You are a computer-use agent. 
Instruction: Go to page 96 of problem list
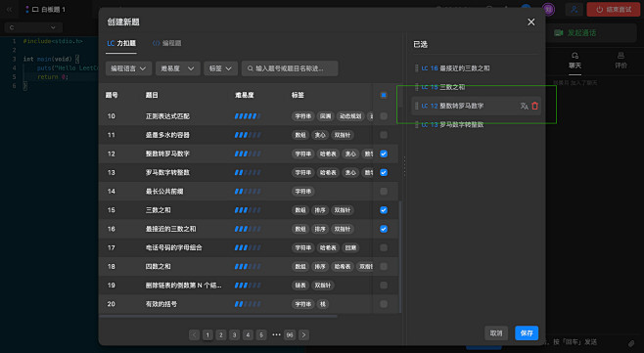click(290, 335)
